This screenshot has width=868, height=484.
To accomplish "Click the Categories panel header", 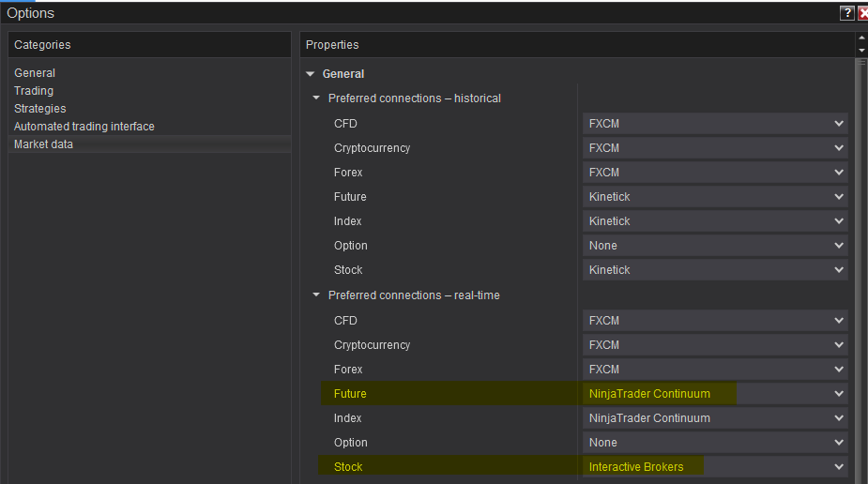I will [x=149, y=45].
